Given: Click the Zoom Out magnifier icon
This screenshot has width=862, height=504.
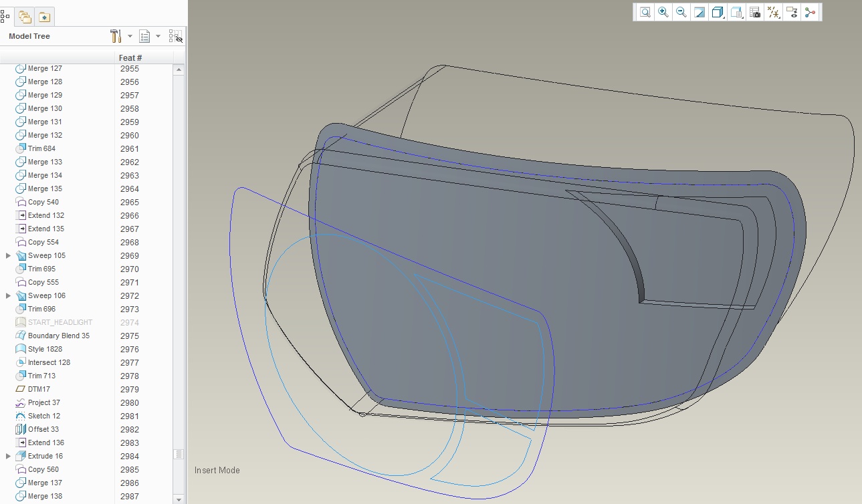Looking at the screenshot, I should [x=681, y=12].
